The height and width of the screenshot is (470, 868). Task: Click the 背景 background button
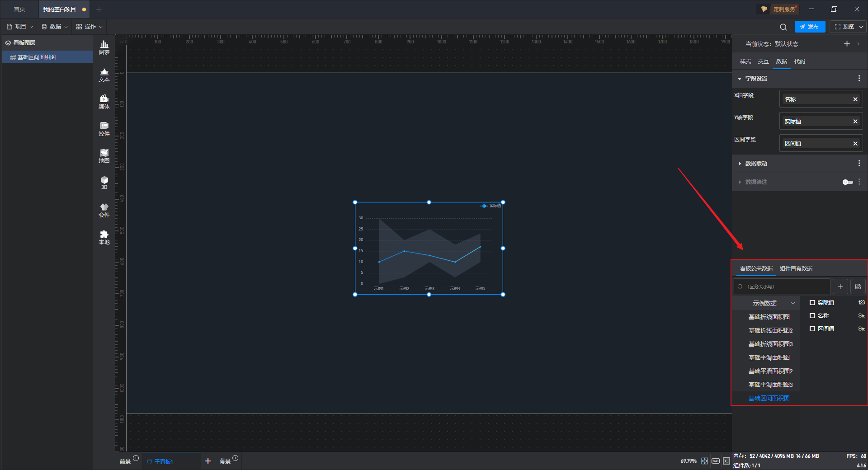(225, 461)
